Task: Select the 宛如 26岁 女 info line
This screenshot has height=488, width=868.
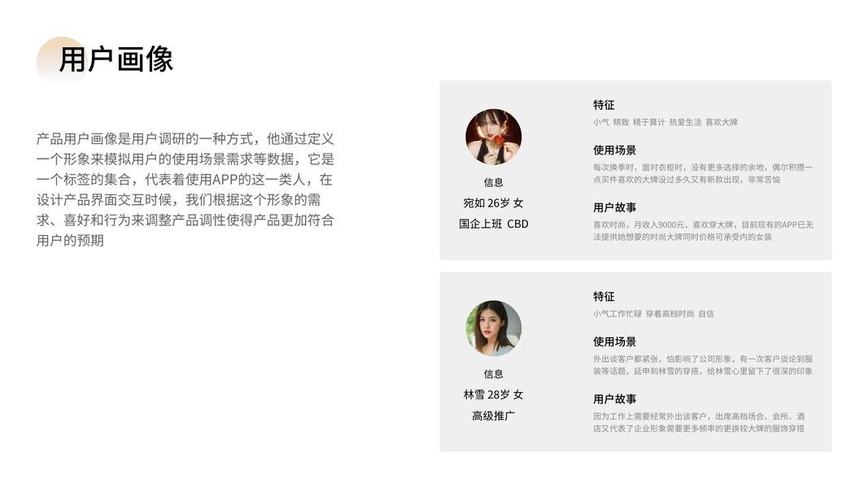Action: pos(493,203)
